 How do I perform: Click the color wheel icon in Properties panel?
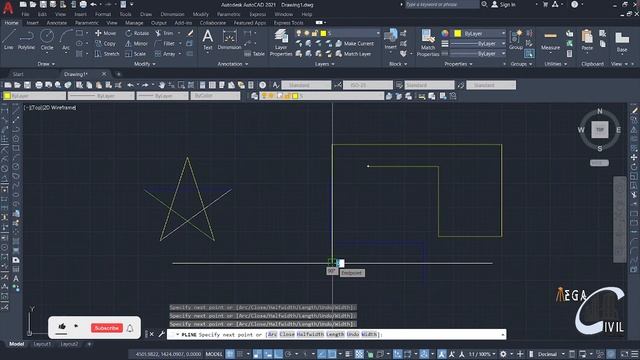pos(445,33)
